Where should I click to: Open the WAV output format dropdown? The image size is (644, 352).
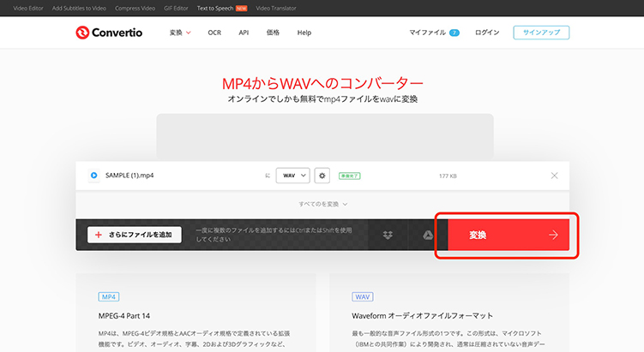pos(292,176)
